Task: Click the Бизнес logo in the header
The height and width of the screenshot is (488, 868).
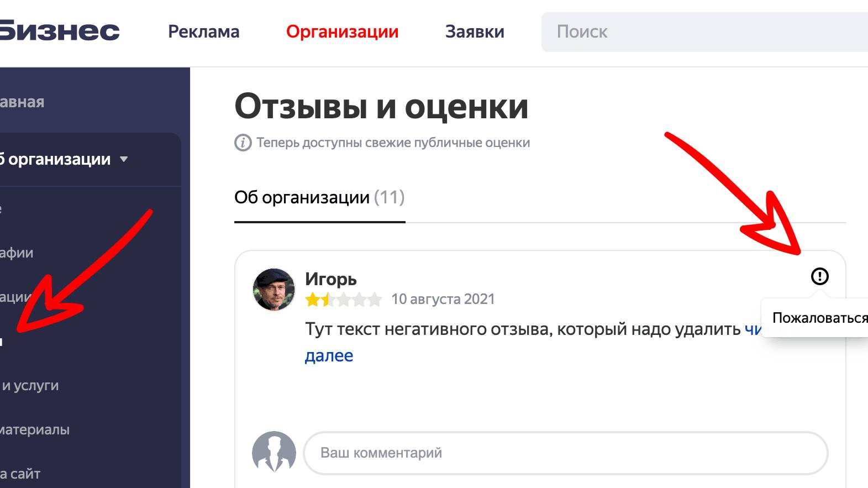Action: click(x=60, y=32)
